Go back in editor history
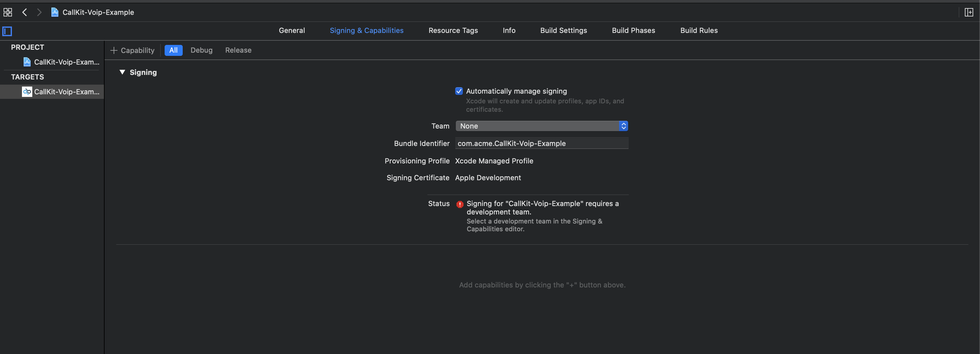The height and width of the screenshot is (354, 980). pos(25,12)
